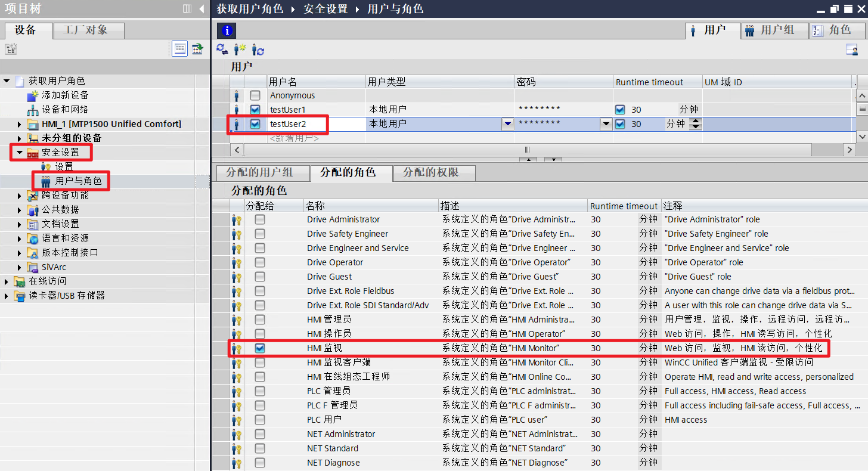Select 用户与角色 in the project tree
Screen dimensions: 868x471
[x=78, y=181]
